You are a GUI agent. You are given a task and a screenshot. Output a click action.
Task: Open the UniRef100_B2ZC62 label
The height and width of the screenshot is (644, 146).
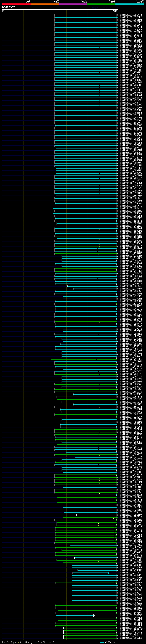tap(131, 304)
